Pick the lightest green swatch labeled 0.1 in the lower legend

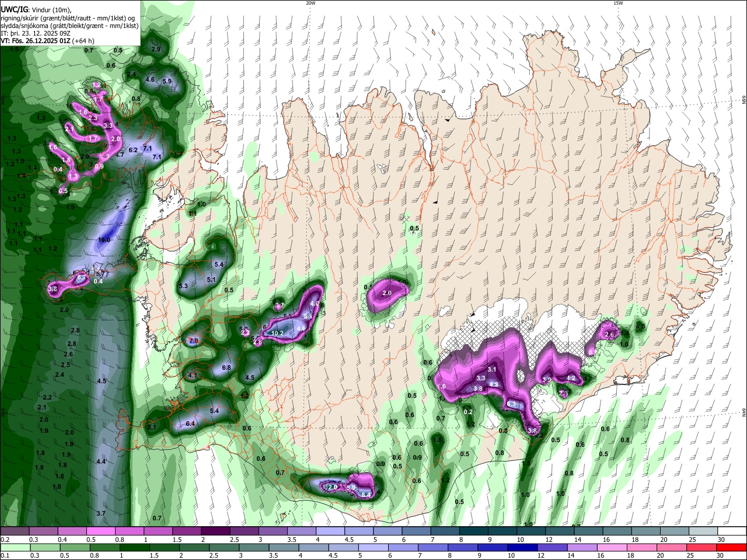point(15,548)
